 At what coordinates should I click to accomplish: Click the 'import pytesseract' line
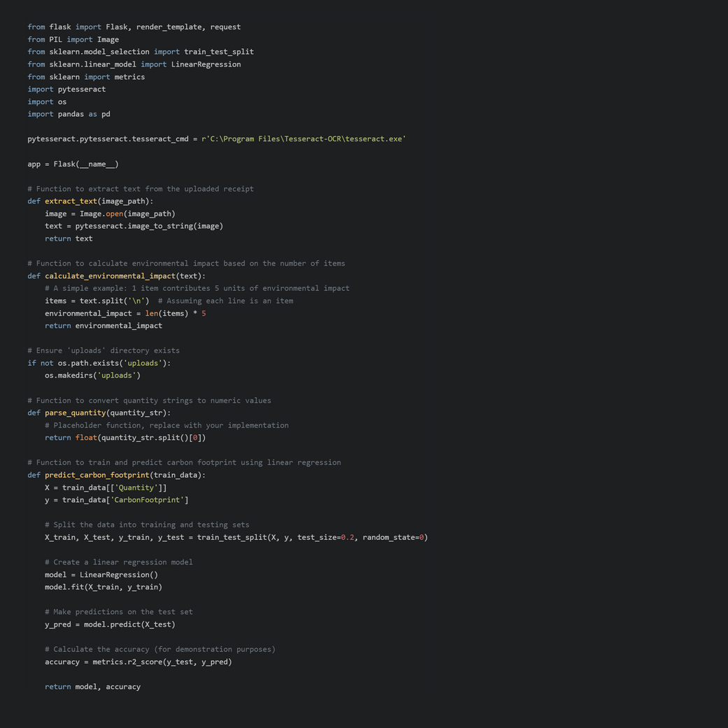click(x=66, y=90)
